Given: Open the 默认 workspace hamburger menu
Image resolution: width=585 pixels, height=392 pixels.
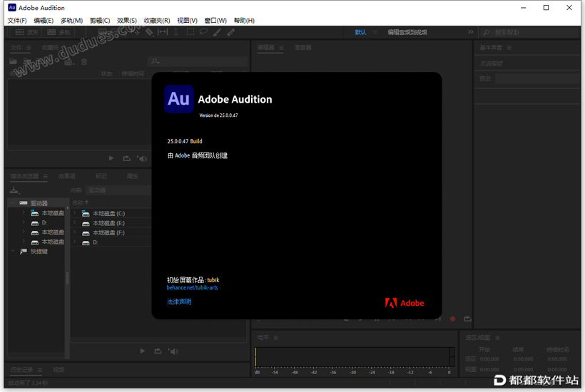Looking at the screenshot, I should pyautogui.click(x=375, y=32).
